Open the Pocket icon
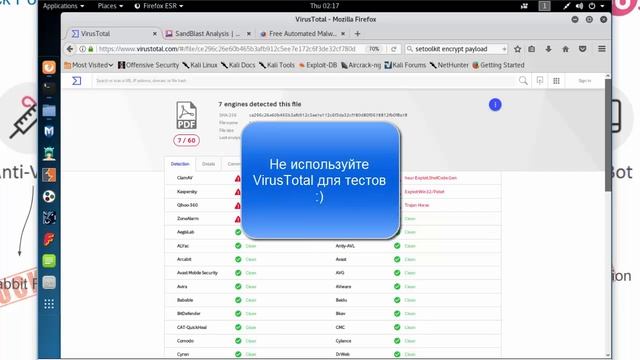The width and height of the screenshot is (640, 360). click(582, 49)
